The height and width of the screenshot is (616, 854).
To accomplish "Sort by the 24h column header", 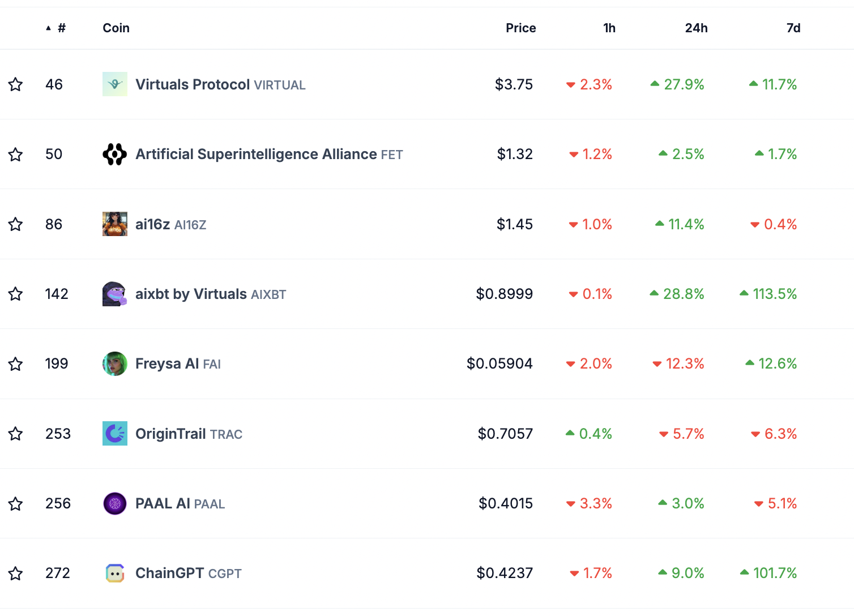I will click(x=697, y=28).
